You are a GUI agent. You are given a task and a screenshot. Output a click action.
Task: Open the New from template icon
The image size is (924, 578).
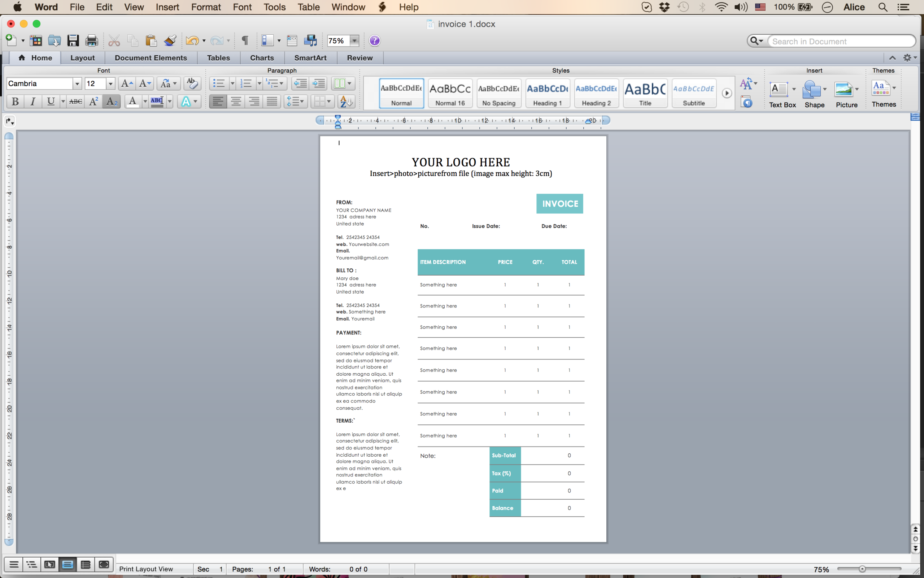pyautogui.click(x=36, y=40)
